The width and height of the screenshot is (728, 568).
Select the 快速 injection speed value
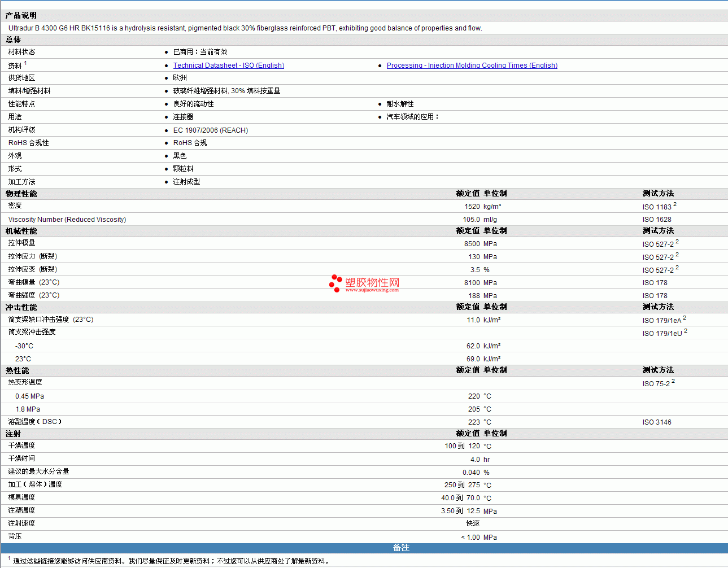473,523
